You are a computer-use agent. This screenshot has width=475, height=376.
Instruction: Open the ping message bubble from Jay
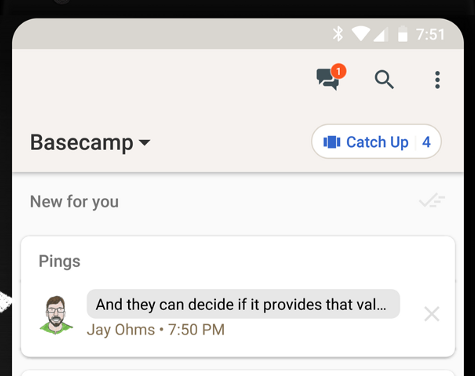coord(243,304)
